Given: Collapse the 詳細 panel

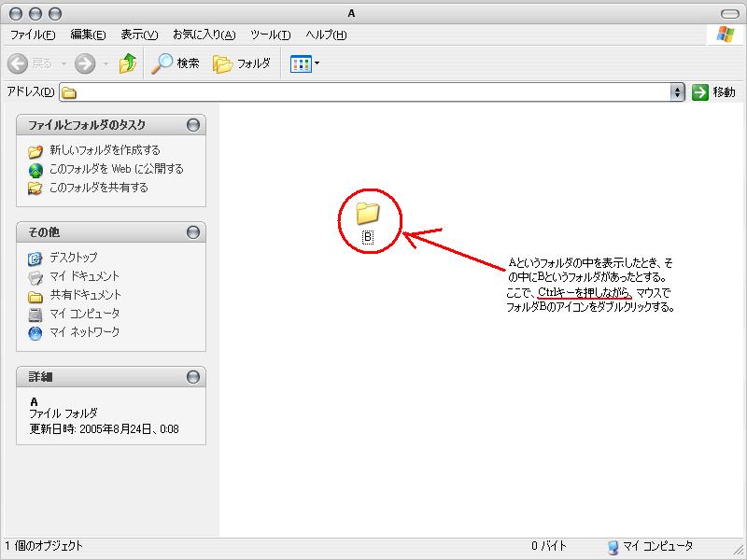Looking at the screenshot, I should (193, 377).
